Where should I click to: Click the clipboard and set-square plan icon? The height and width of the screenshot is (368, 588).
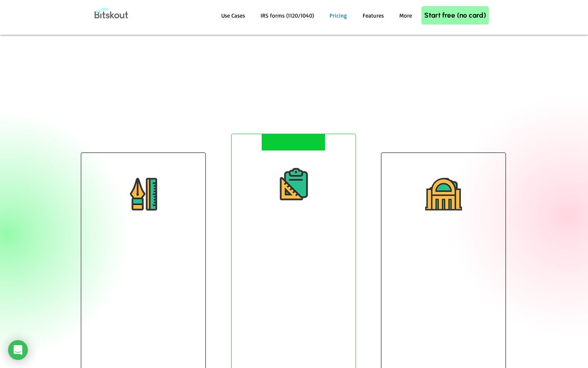coord(294,184)
